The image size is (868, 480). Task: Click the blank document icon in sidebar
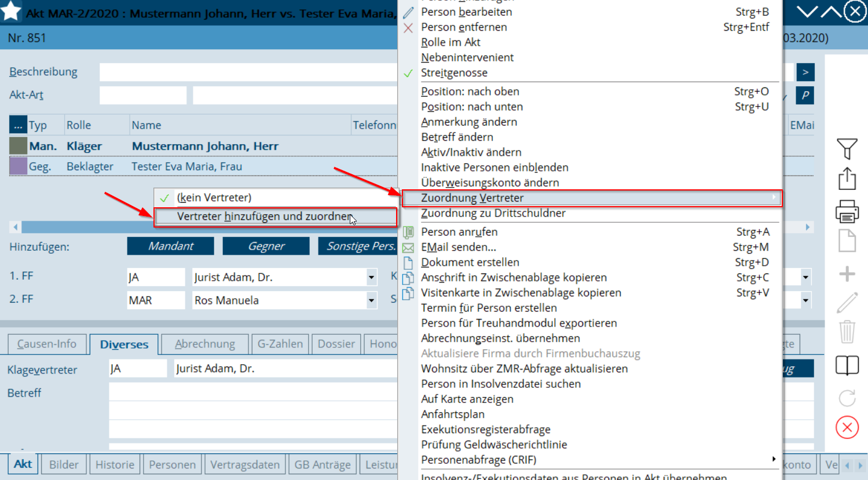click(x=847, y=240)
